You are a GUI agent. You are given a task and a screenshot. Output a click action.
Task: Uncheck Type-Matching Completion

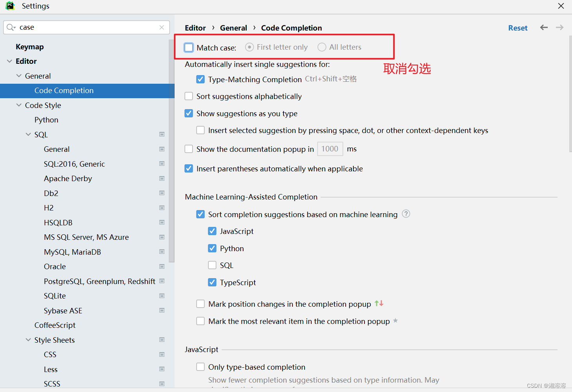coord(200,79)
